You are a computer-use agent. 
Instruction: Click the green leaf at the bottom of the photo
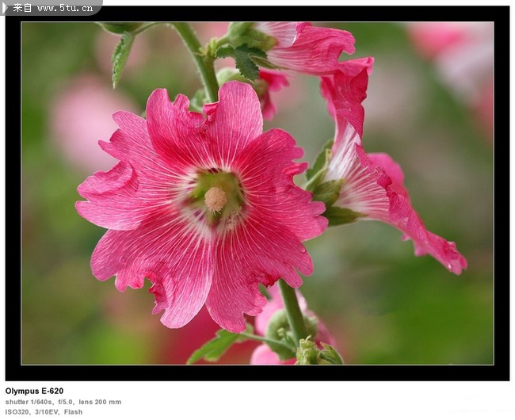tap(216, 346)
